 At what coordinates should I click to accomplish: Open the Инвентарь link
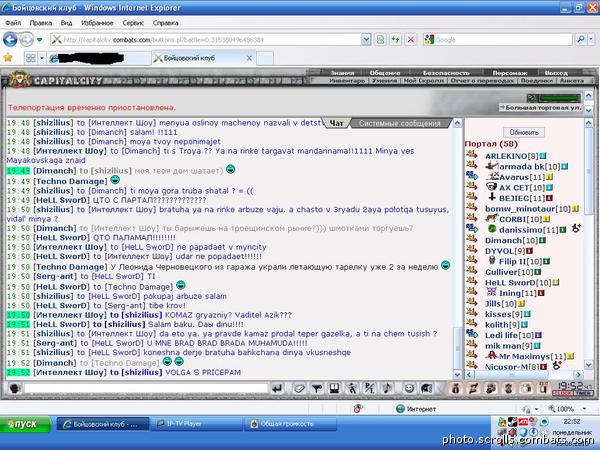point(347,81)
